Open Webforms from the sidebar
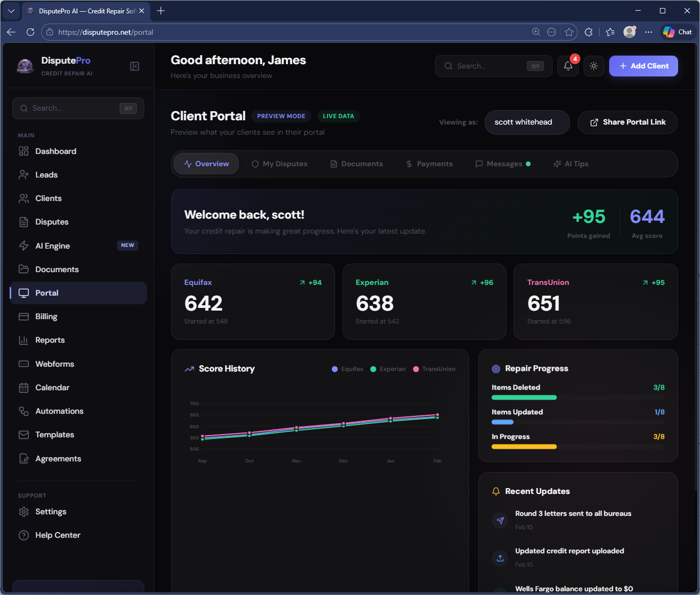The width and height of the screenshot is (700, 595). click(x=53, y=364)
